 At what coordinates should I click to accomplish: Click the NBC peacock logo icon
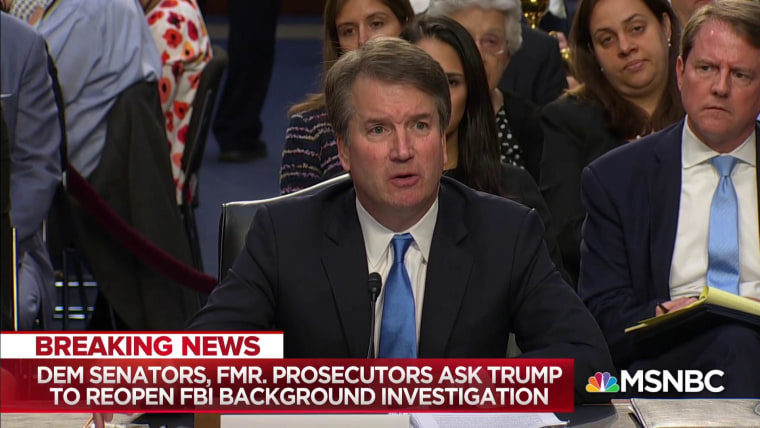pos(602,382)
